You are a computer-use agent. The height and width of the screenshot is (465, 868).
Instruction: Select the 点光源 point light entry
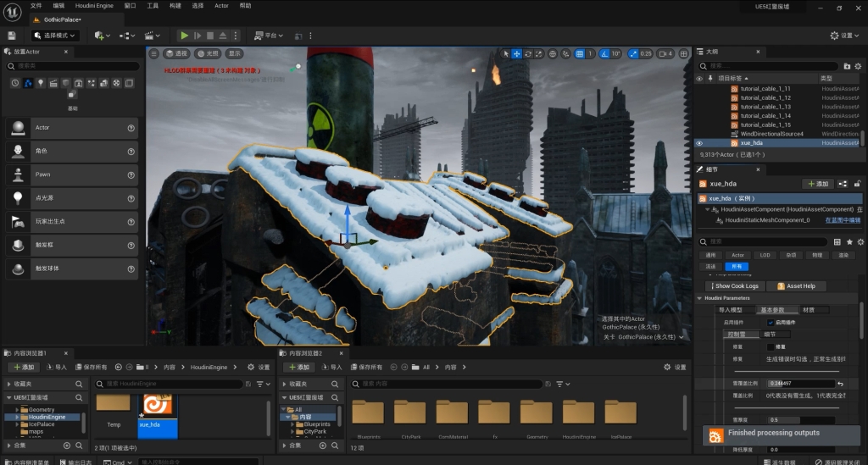[71, 198]
